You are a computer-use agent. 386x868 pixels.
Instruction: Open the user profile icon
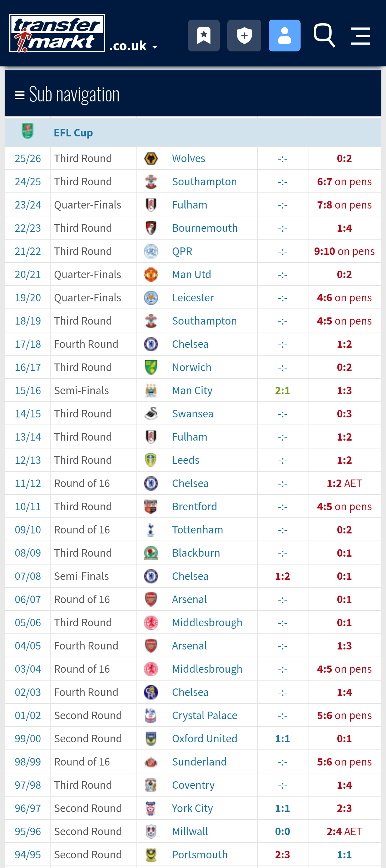click(x=284, y=35)
